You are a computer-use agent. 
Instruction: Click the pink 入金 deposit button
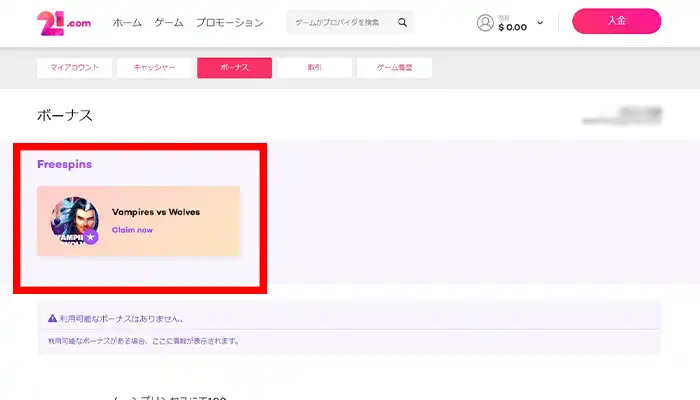coord(617,21)
